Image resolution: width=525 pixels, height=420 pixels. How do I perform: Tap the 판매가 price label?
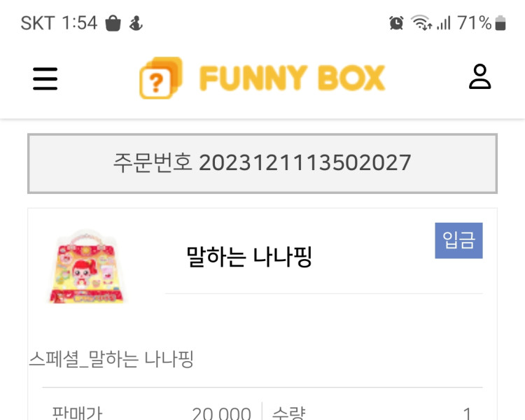pyautogui.click(x=77, y=413)
